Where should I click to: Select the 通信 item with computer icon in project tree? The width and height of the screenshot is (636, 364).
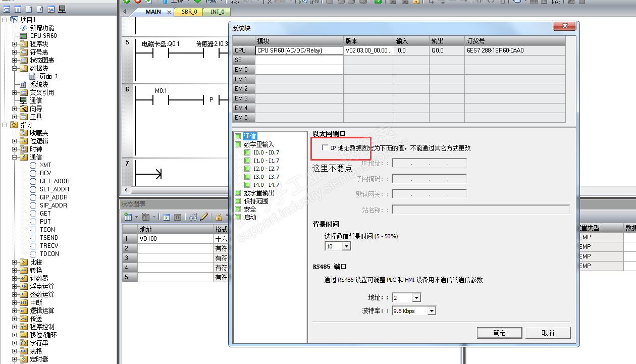click(x=36, y=100)
